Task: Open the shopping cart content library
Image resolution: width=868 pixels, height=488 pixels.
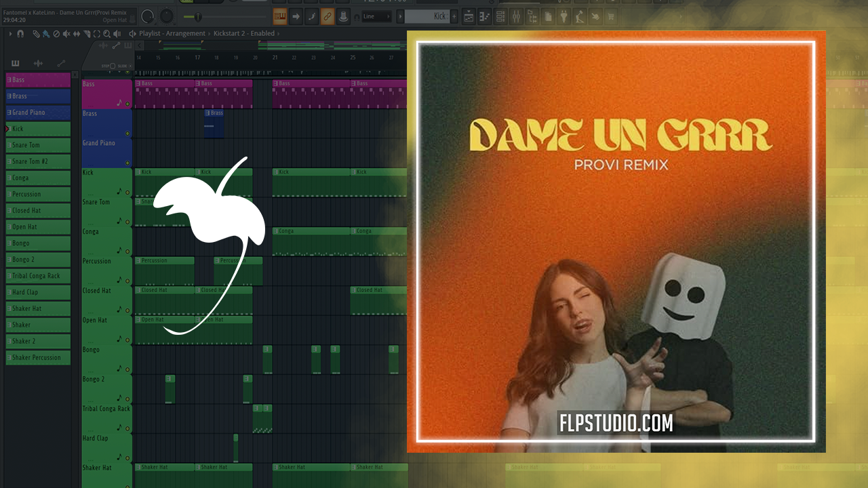Action: click(x=610, y=16)
